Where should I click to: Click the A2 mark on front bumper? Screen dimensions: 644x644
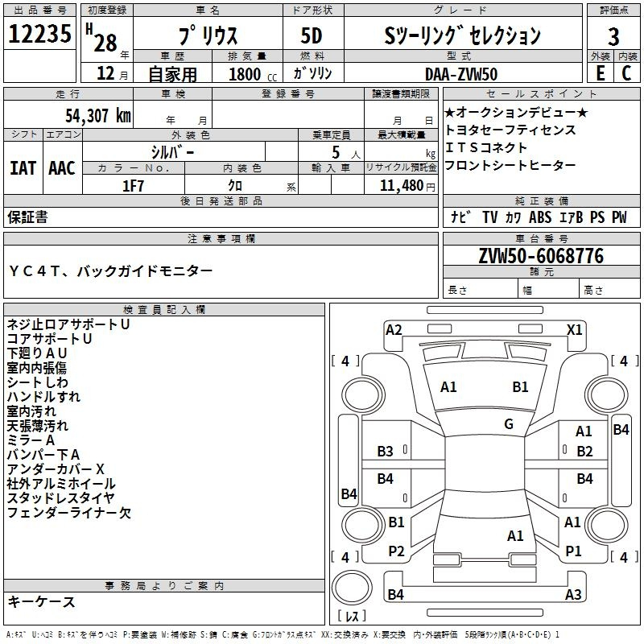[x=394, y=330]
